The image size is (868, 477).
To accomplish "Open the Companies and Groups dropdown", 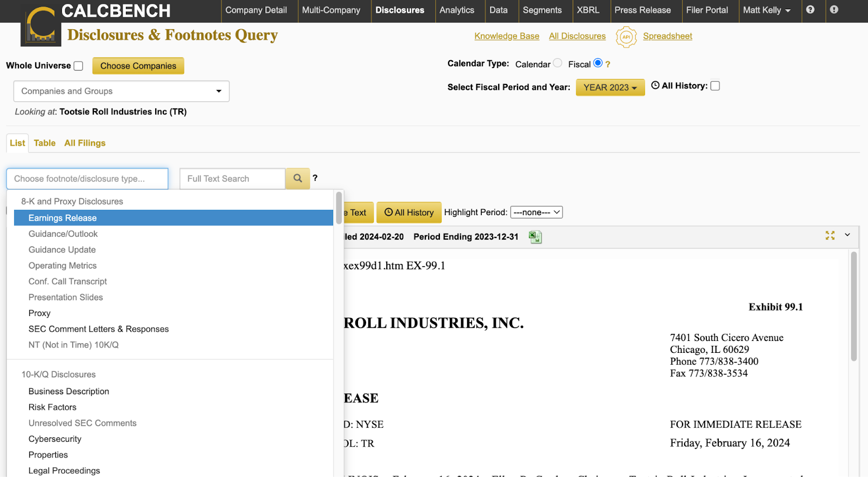I will 122,91.
